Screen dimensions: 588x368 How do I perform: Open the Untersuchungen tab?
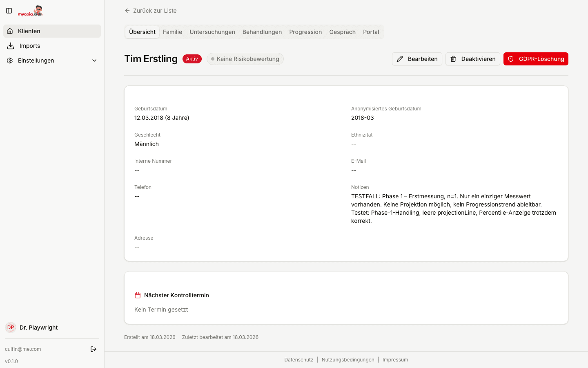212,32
